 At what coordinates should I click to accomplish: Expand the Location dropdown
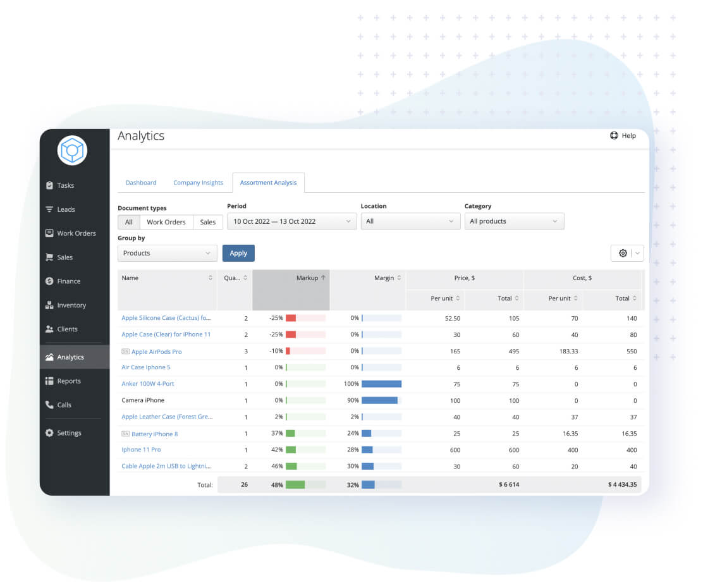(410, 221)
